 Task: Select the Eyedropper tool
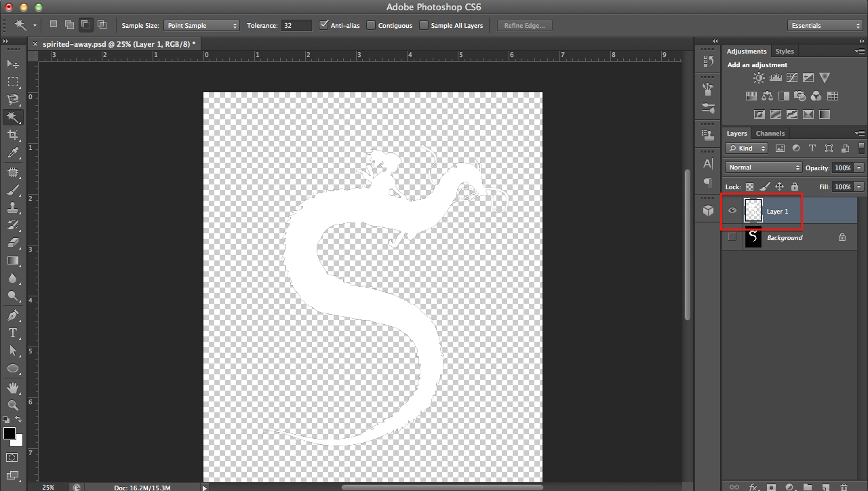pyautogui.click(x=13, y=153)
